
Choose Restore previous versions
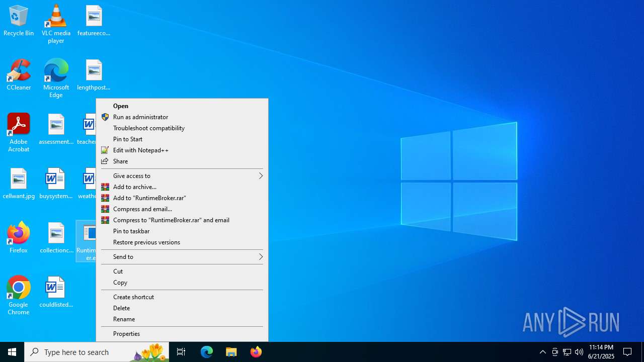tap(182, 242)
